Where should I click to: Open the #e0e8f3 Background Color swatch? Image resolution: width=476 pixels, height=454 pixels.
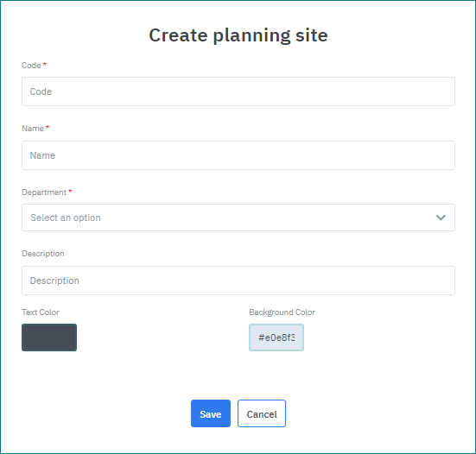click(x=276, y=337)
